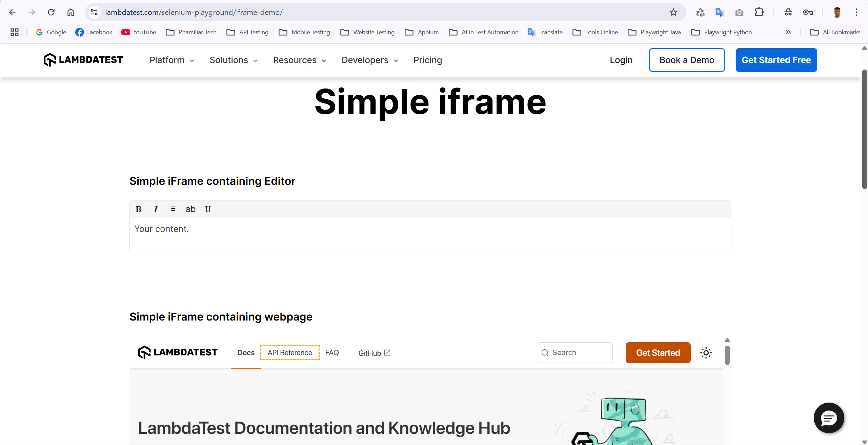Toggle italic formatting in the editor

[x=156, y=209]
